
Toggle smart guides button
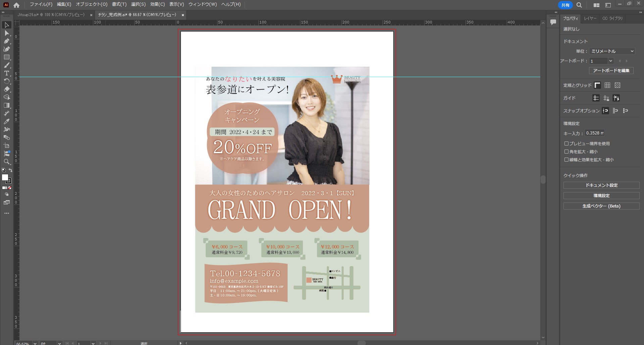(x=616, y=98)
